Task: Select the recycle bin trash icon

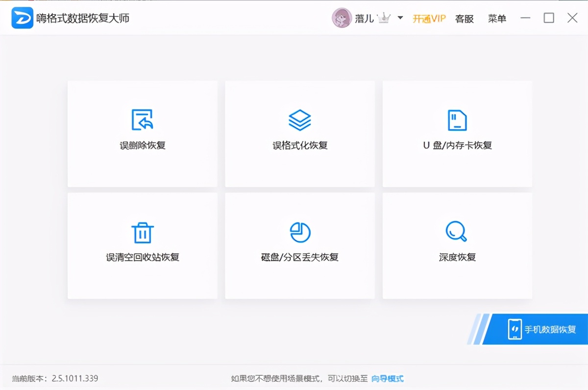Action: tap(143, 232)
